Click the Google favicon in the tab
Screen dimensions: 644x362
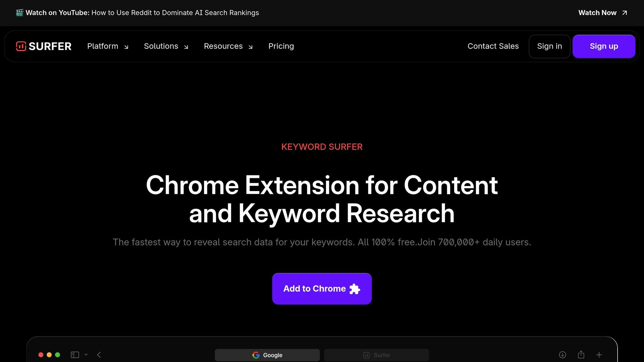tap(256, 355)
